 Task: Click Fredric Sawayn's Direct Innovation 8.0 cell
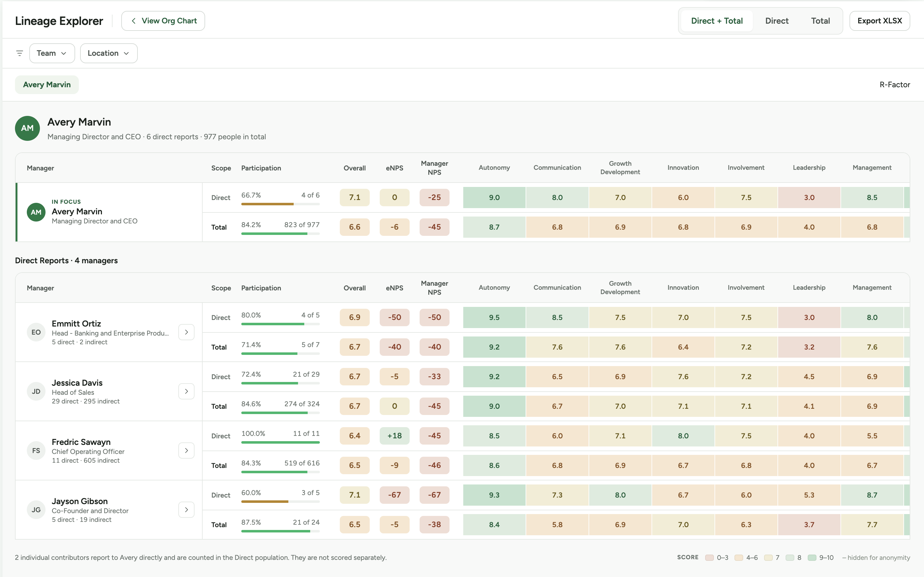click(x=683, y=436)
